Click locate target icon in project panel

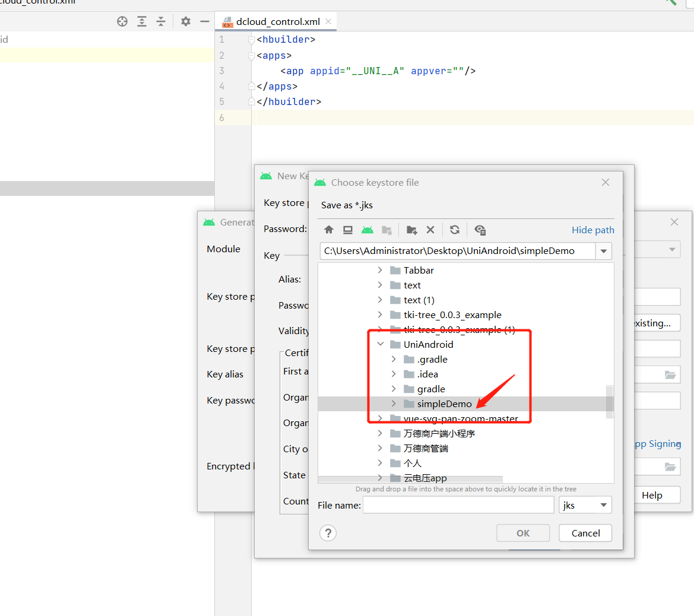(x=122, y=21)
